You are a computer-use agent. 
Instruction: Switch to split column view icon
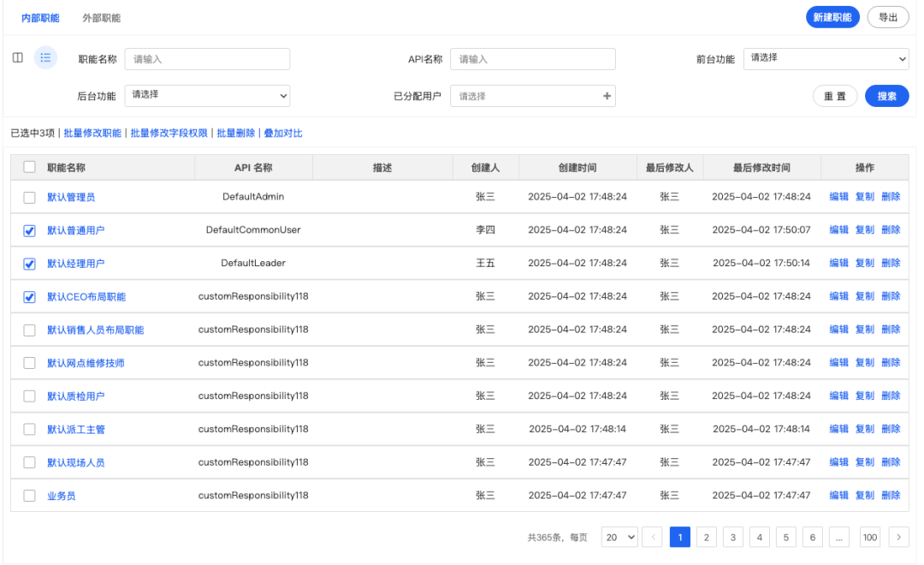(x=17, y=58)
